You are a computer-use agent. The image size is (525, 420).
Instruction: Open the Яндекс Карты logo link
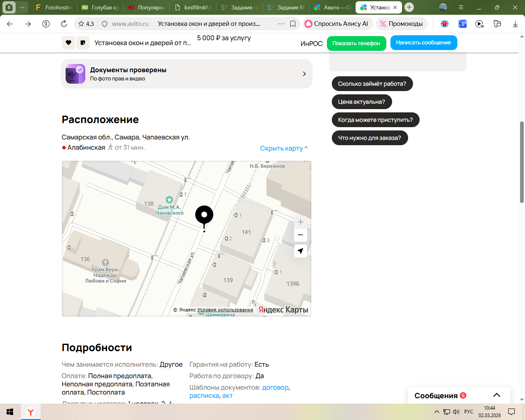tap(283, 310)
